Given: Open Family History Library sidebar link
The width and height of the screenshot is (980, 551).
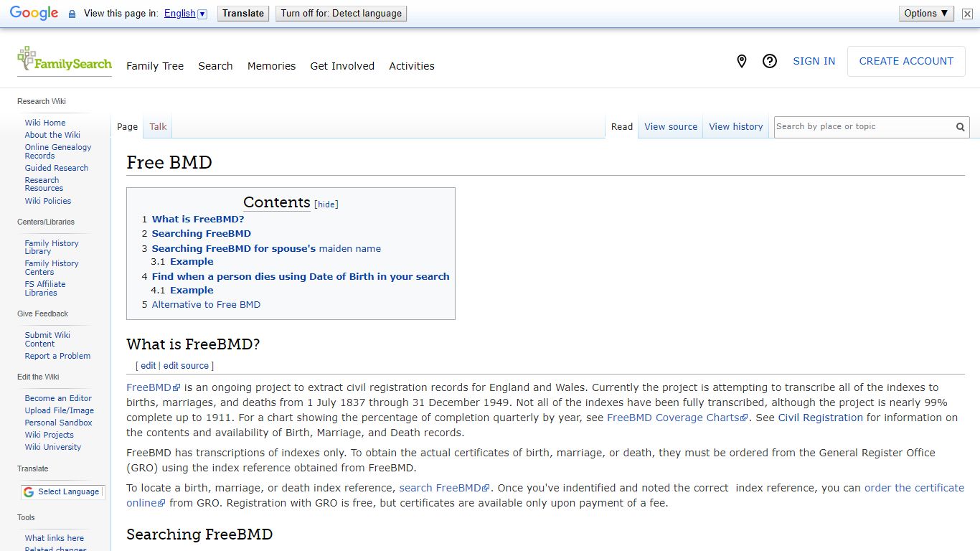Looking at the screenshot, I should coord(52,248).
